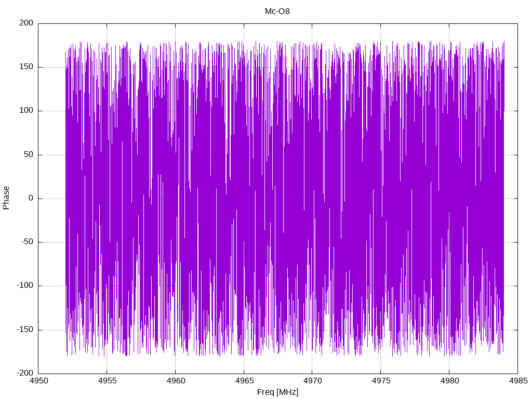Viewport: 532px width, 399px height.
Task: Click the plot title Mc-O8
Action: pos(277,11)
